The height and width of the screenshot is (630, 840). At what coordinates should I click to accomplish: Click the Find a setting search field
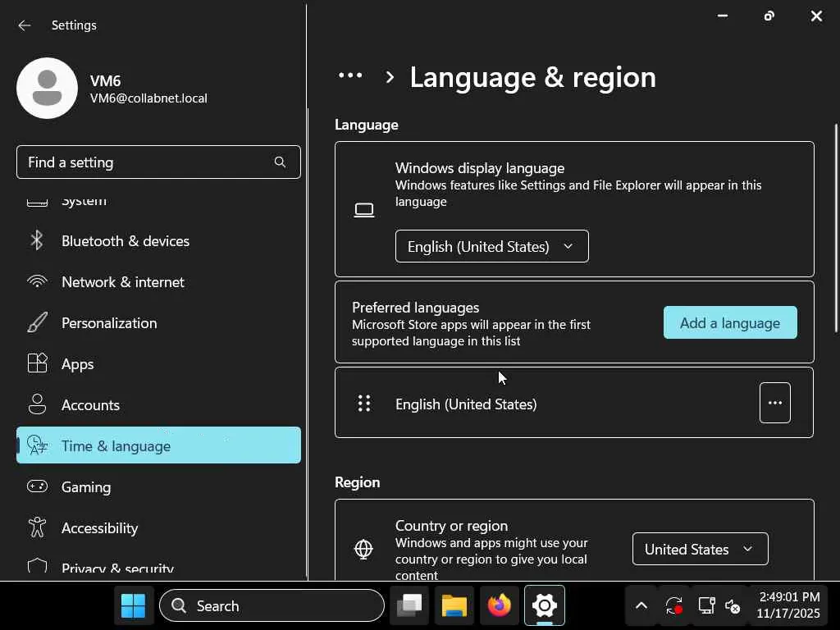click(158, 162)
